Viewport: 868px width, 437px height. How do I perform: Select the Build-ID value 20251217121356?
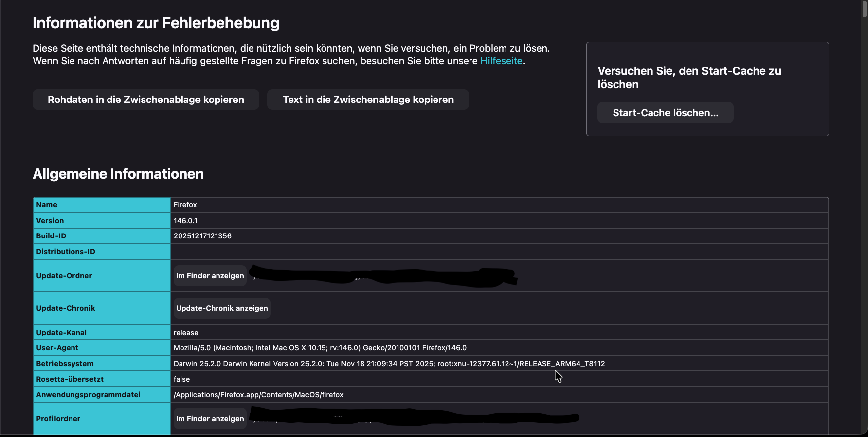[203, 236]
